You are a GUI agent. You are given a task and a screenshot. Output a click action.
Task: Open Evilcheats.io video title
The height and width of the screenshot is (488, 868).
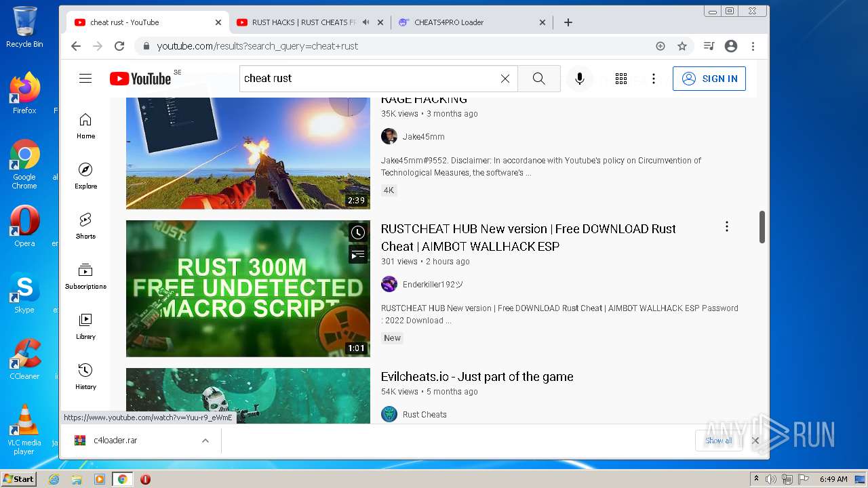click(477, 377)
